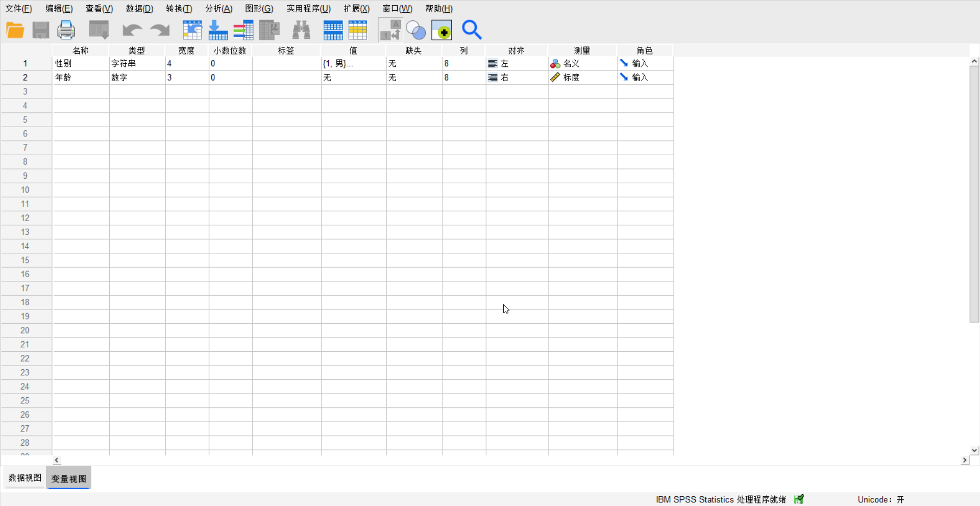Click the right-align icon in row 2
This screenshot has width=980, height=506.
click(493, 78)
